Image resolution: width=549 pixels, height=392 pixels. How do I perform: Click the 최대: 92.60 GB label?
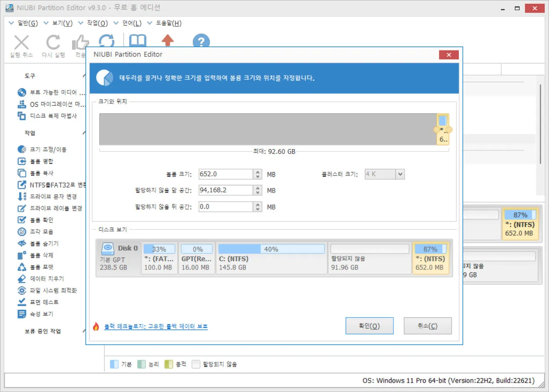(274, 152)
